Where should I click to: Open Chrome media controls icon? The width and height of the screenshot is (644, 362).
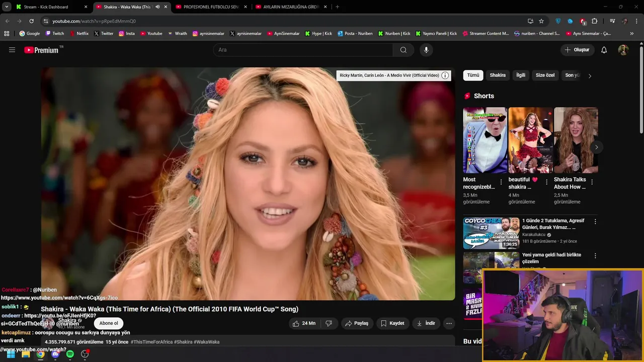click(612, 21)
